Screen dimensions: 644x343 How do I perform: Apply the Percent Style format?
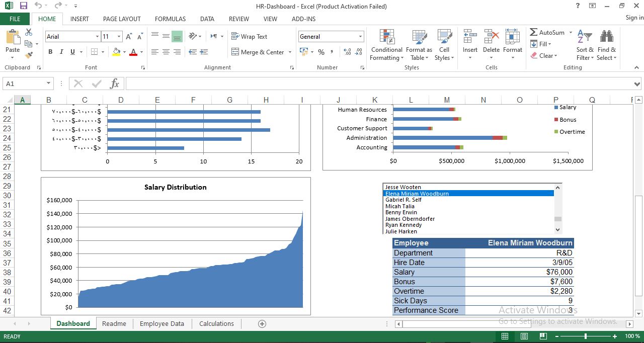(x=320, y=52)
